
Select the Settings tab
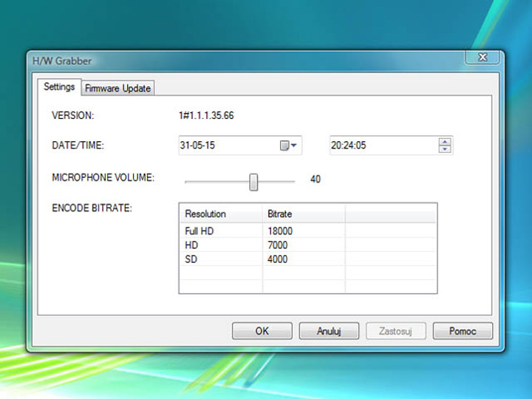click(x=59, y=87)
